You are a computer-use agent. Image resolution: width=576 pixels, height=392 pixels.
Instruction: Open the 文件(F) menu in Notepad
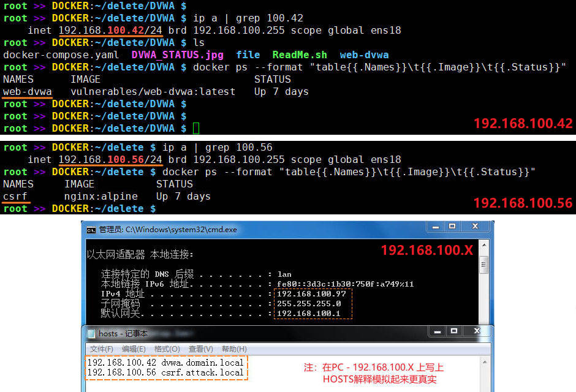[x=102, y=349]
